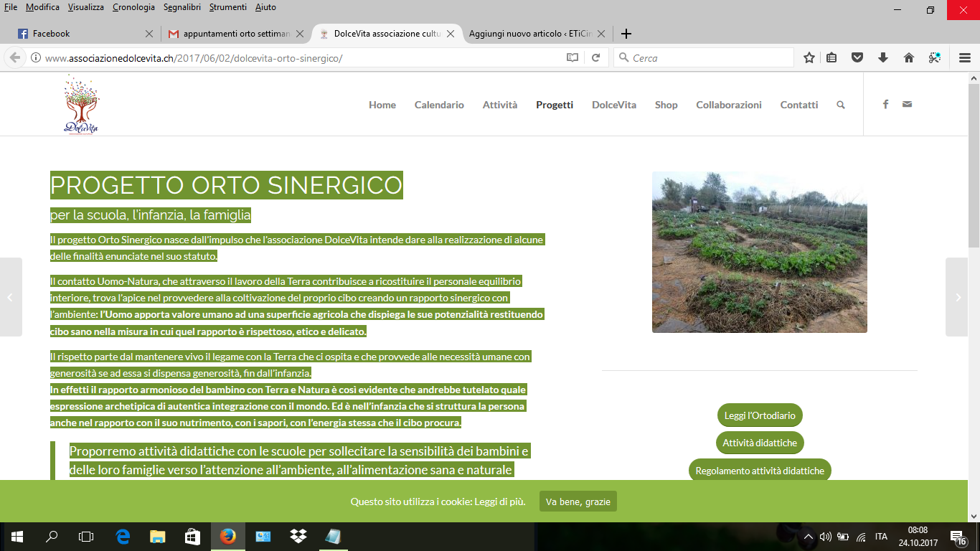Open site information icon in address bar

(36, 58)
